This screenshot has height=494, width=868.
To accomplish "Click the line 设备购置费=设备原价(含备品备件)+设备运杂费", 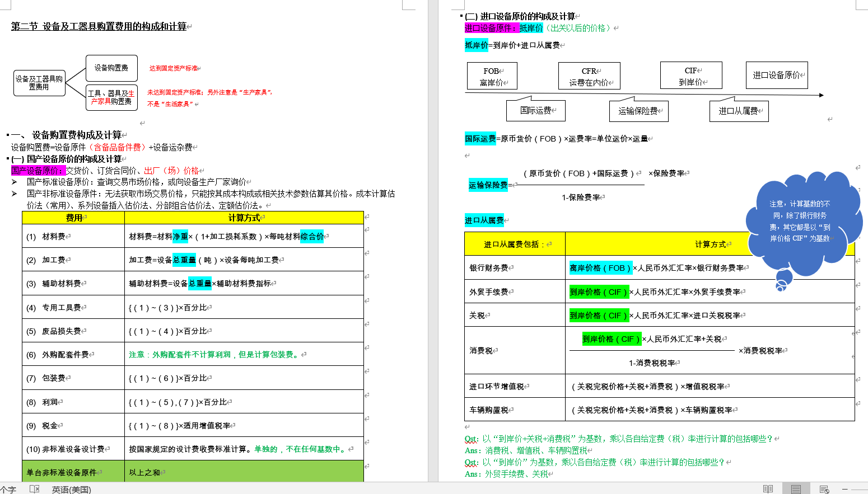I will pyautogui.click(x=102, y=147).
